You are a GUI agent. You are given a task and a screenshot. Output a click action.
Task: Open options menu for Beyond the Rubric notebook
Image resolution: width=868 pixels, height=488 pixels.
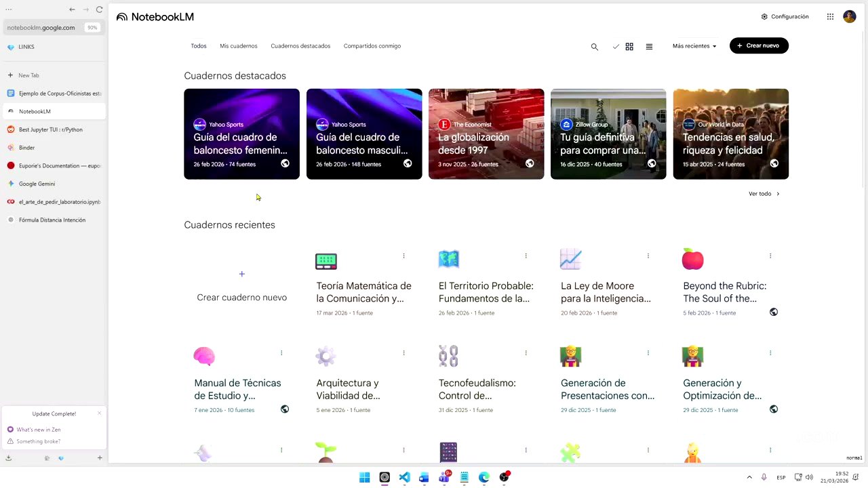pos(770,256)
